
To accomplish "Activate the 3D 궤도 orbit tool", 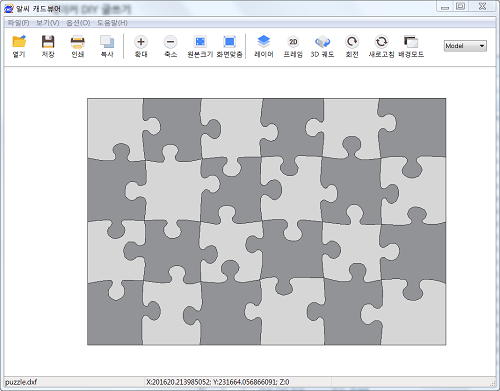I will [322, 46].
